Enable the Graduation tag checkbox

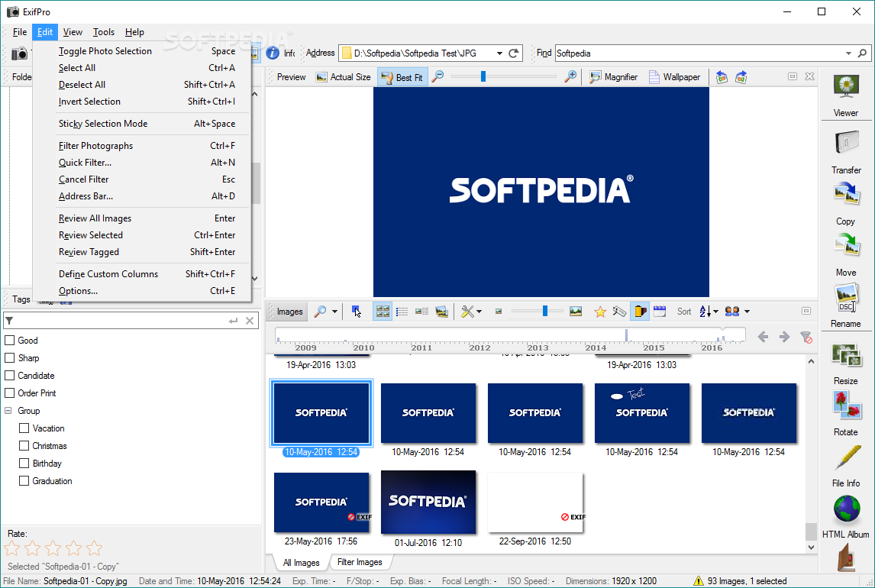(24, 480)
